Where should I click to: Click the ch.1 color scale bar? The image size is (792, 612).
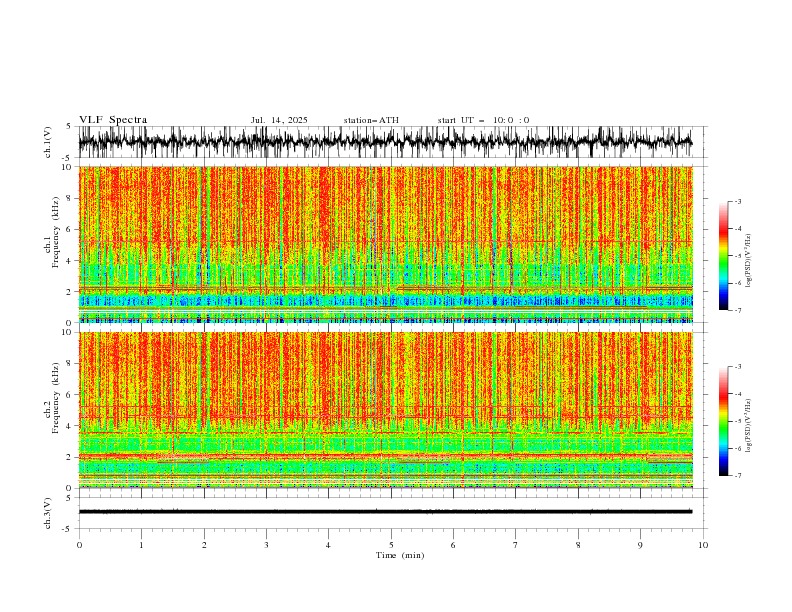723,256
